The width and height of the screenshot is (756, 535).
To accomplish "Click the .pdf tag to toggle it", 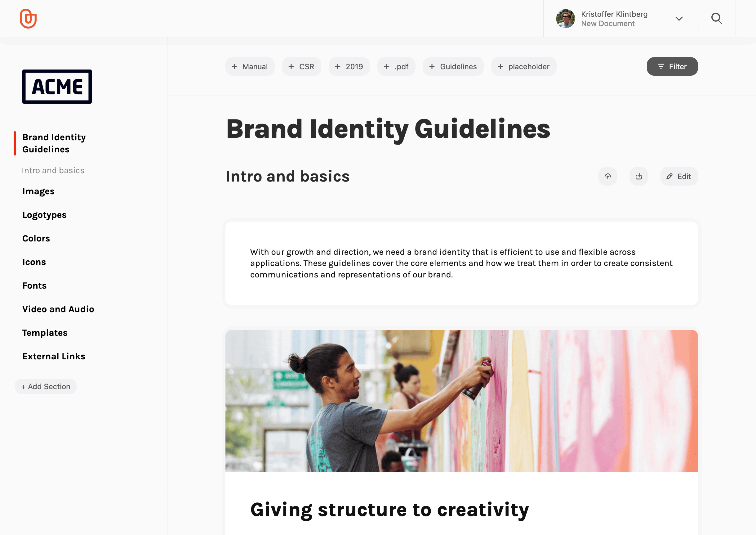I will [x=396, y=67].
